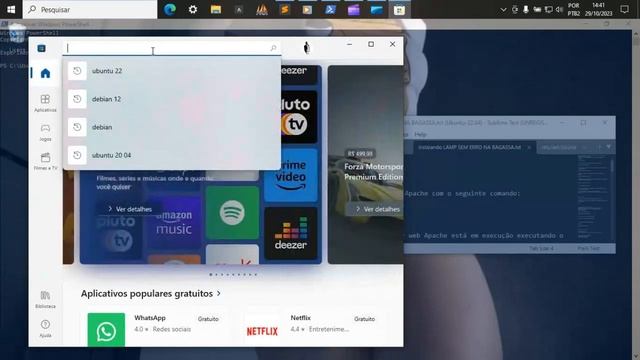Viewport: 640px width, 360px height.
Task: Select the "debian" search suggestion
Action: coord(172,127)
